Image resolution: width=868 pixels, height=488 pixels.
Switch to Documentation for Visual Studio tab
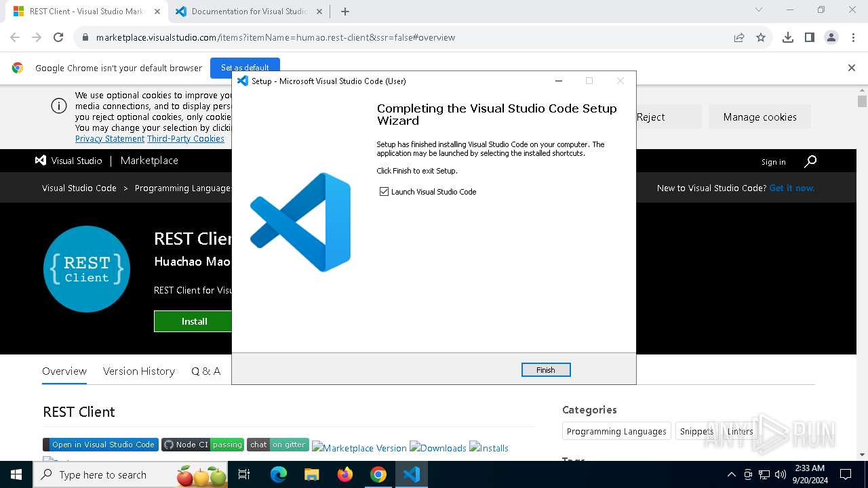tap(249, 12)
